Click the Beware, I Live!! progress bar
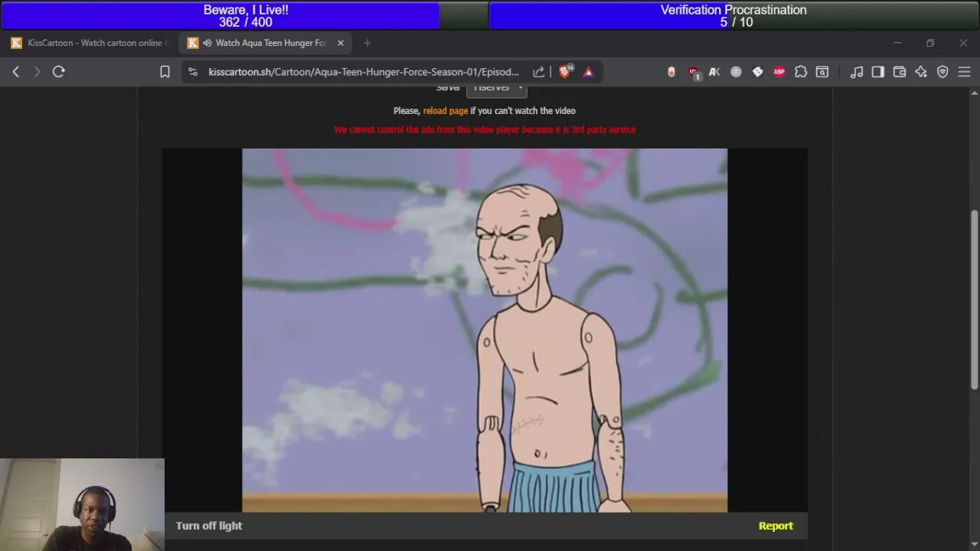The image size is (980, 551). pyautogui.click(x=245, y=15)
